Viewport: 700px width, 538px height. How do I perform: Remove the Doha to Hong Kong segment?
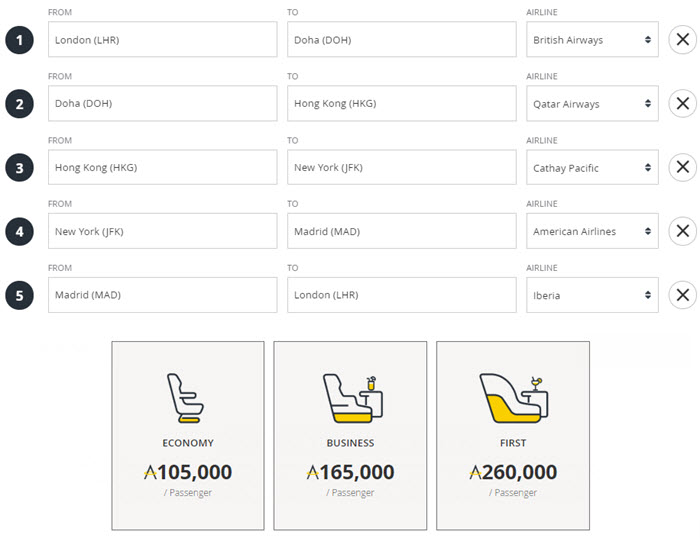(x=682, y=104)
